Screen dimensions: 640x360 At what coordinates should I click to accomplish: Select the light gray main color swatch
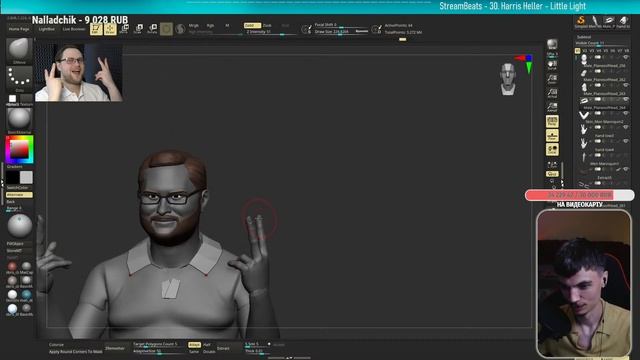click(26, 178)
